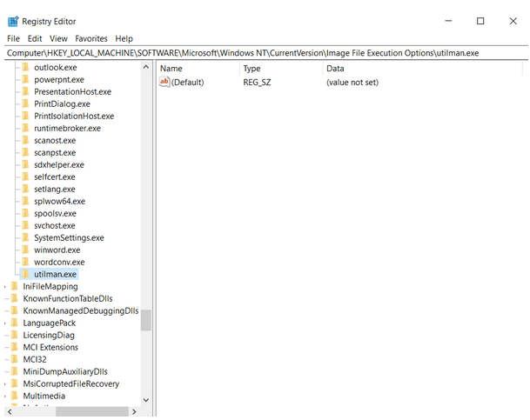The width and height of the screenshot is (530, 420).
Task: Select the KnownManagedDebuggingDlls key
Action: [x=80, y=310]
